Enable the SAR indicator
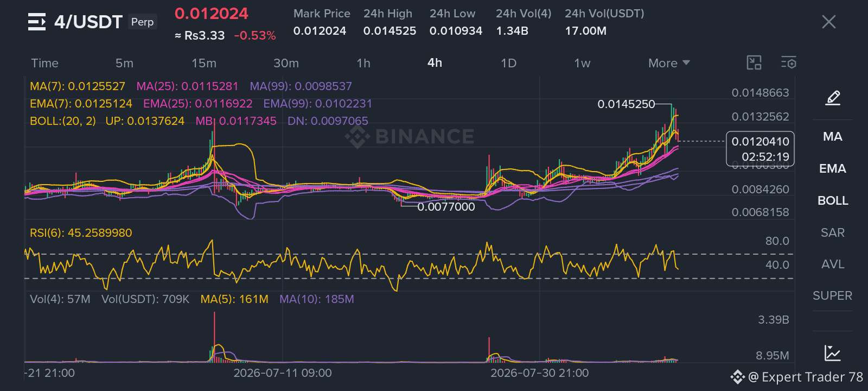This screenshot has width=868, height=391. click(833, 233)
